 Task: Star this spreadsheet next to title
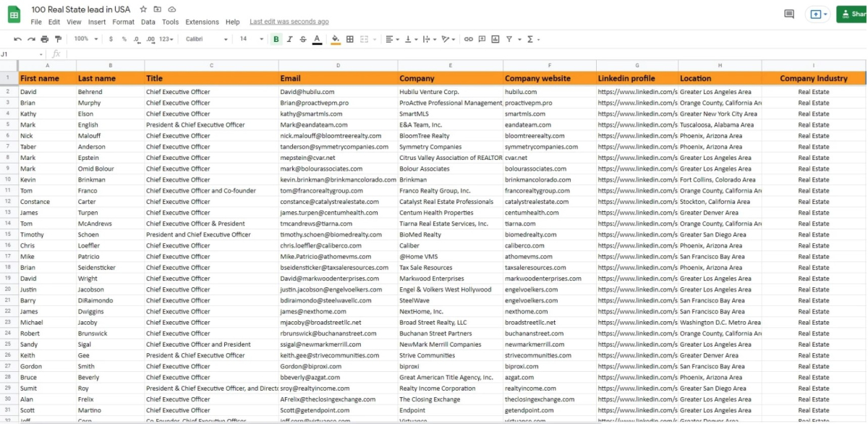143,9
